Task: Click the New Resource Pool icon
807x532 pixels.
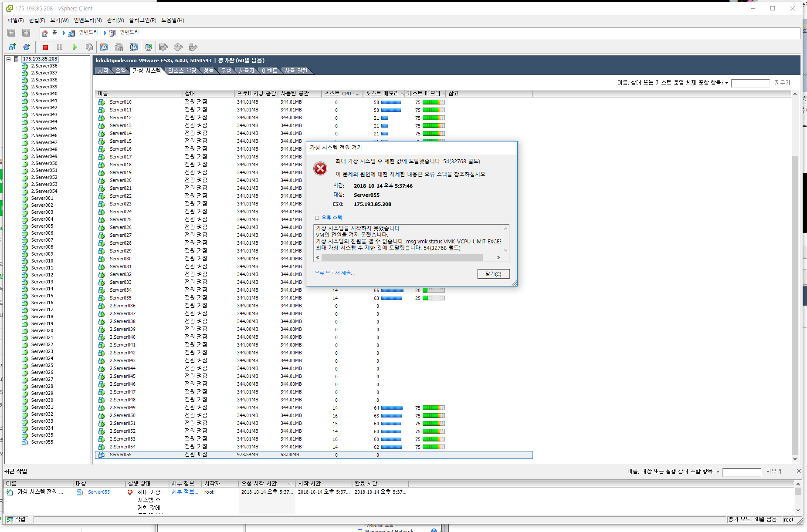Action: [x=27, y=47]
